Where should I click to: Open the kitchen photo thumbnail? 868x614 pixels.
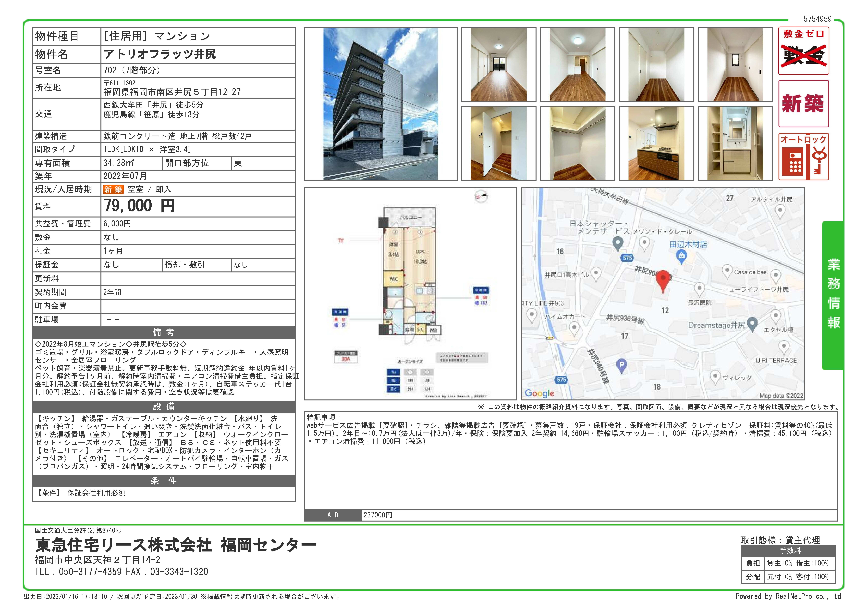[x=656, y=143]
